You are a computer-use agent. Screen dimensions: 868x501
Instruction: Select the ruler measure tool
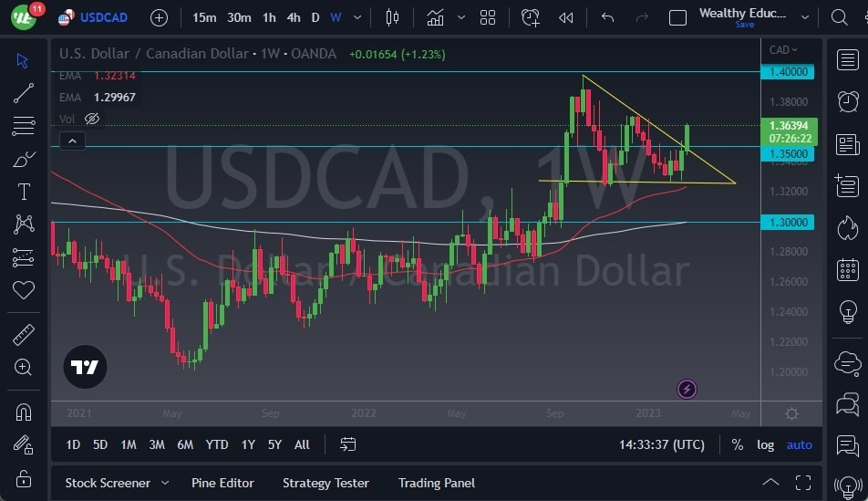24,334
